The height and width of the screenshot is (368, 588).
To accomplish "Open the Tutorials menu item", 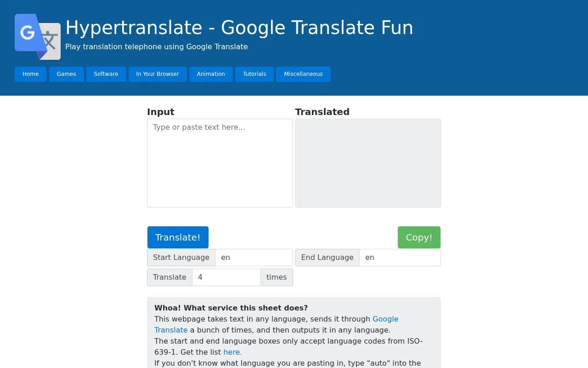I will pos(254,74).
